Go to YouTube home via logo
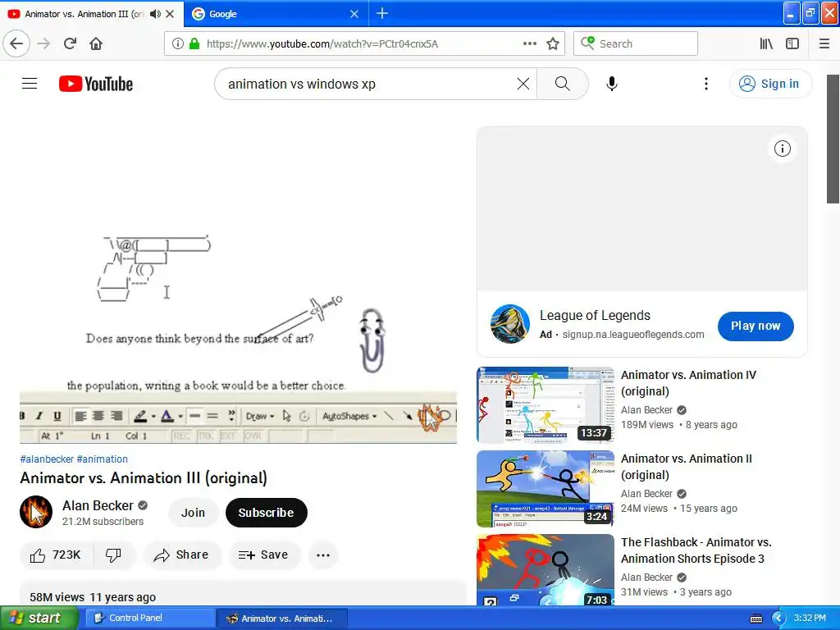Viewport: 840px width, 630px height. pos(96,84)
